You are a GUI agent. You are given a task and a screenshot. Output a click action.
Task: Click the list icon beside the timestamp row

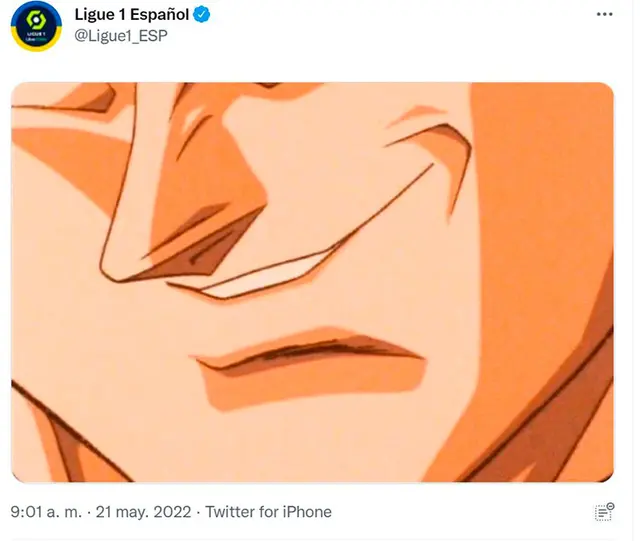click(x=604, y=512)
